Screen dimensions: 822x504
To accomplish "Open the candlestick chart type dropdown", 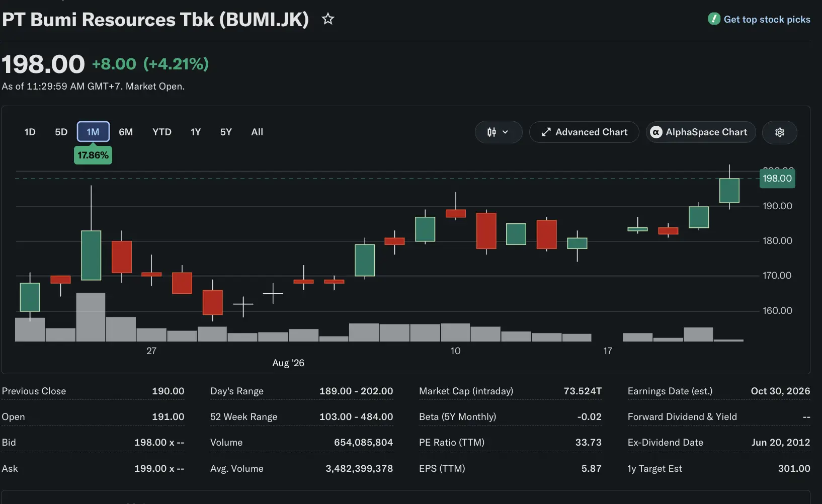I will tap(498, 132).
